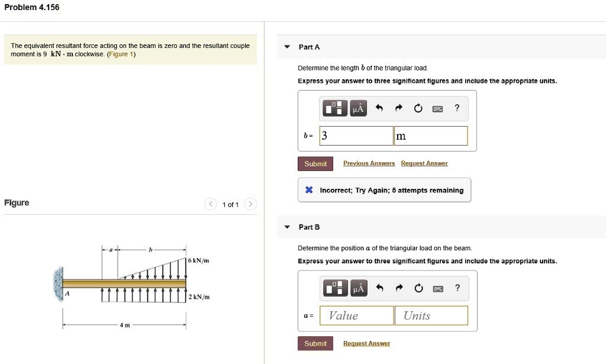Collapse the Part A section
This screenshot has height=364, width=606.
(x=288, y=47)
